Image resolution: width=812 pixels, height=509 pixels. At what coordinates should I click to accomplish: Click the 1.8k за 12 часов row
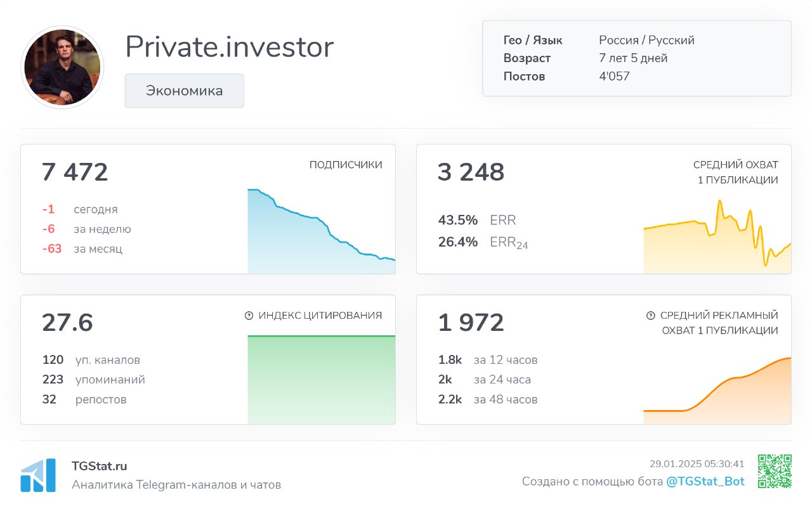pos(488,360)
